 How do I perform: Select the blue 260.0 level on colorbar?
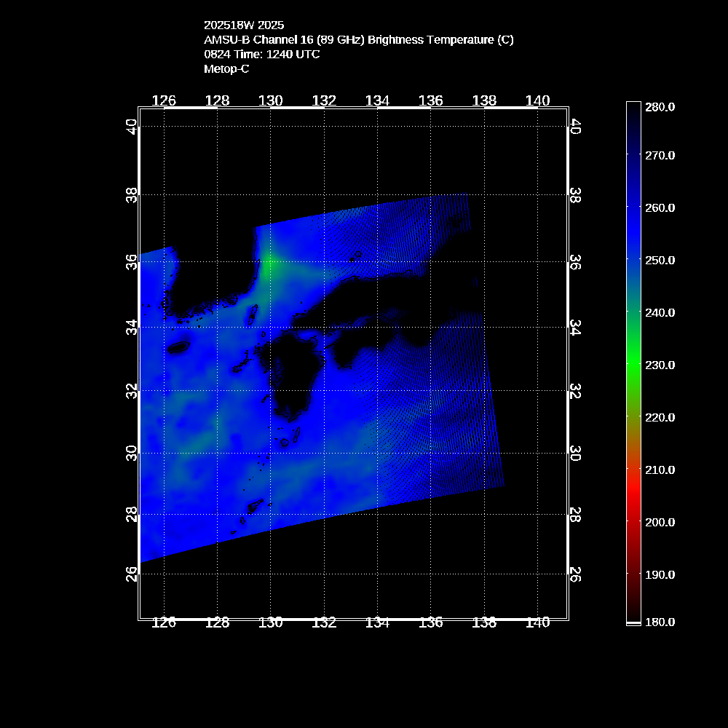point(633,207)
